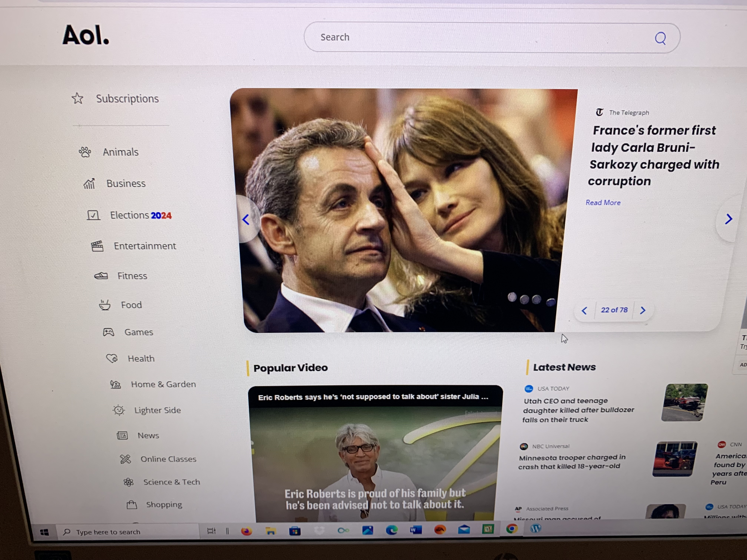Open the Photos app from the taskbar
Image resolution: width=747 pixels, height=560 pixels.
pyautogui.click(x=368, y=530)
